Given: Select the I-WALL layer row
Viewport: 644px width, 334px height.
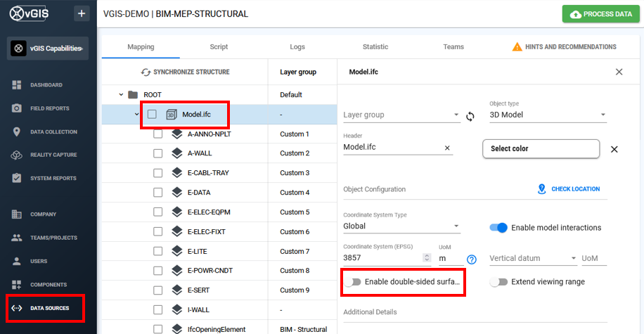Looking at the screenshot, I should click(x=219, y=310).
